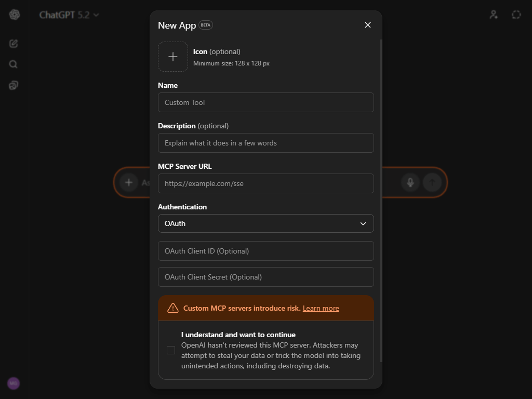Start a new chat with the compose icon
532x399 pixels.
point(13,44)
